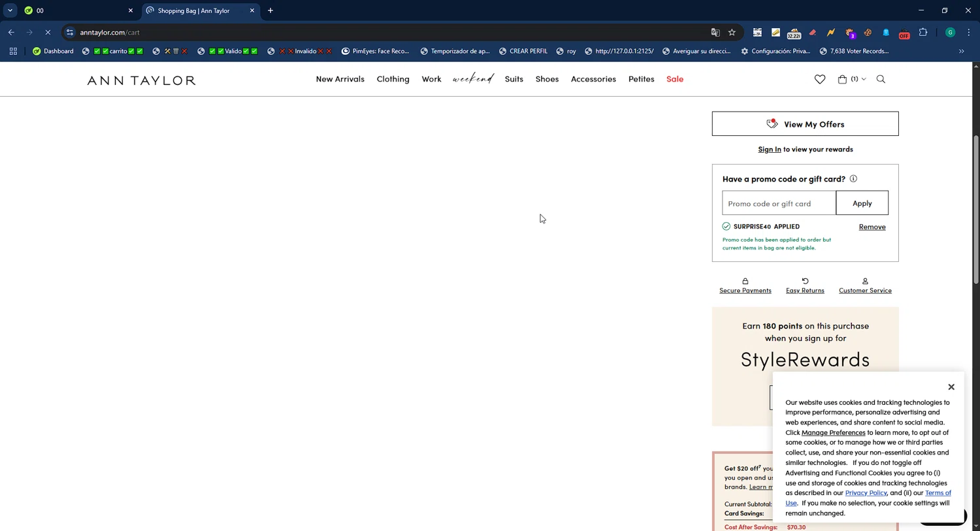Viewport: 980px width, 531px height.
Task: Click the browser Back arrow
Action: tap(11, 32)
